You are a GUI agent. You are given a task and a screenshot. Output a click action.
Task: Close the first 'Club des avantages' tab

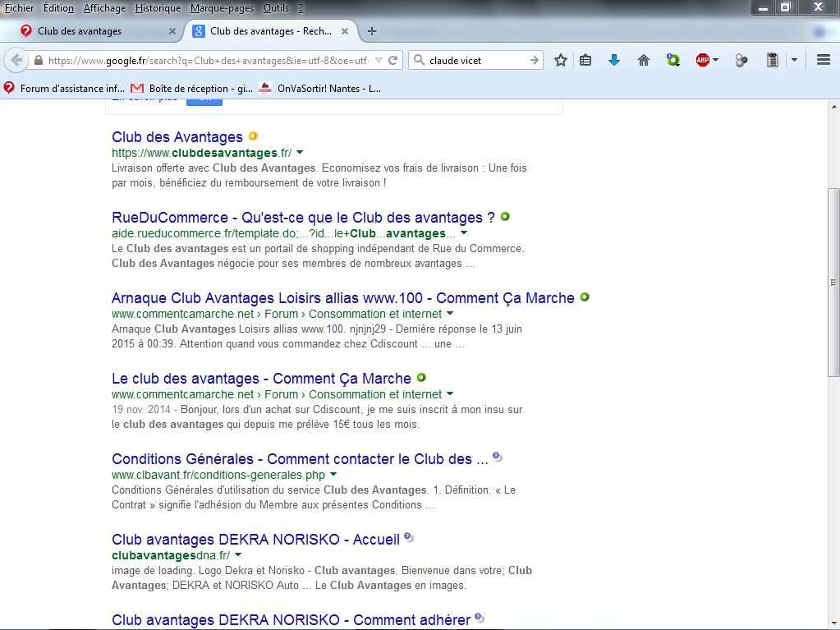[172, 31]
